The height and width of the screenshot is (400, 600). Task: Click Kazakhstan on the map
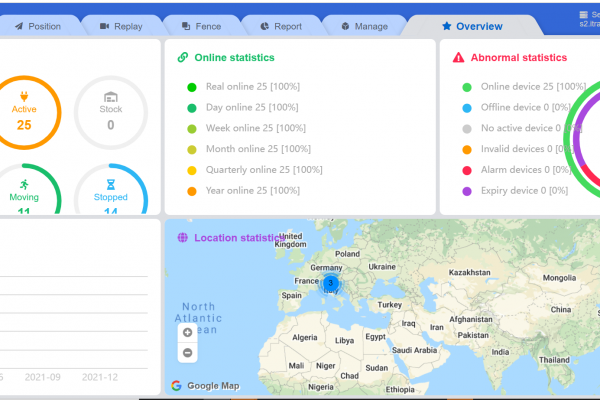(x=470, y=273)
